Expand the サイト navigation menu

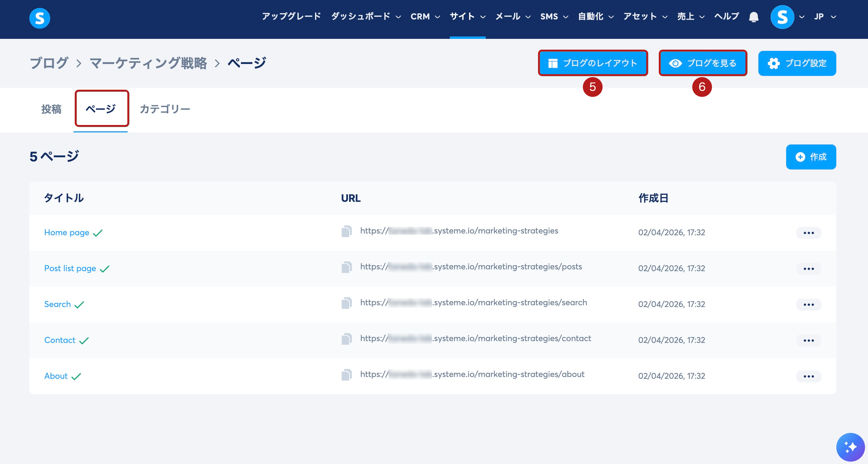coord(467,16)
